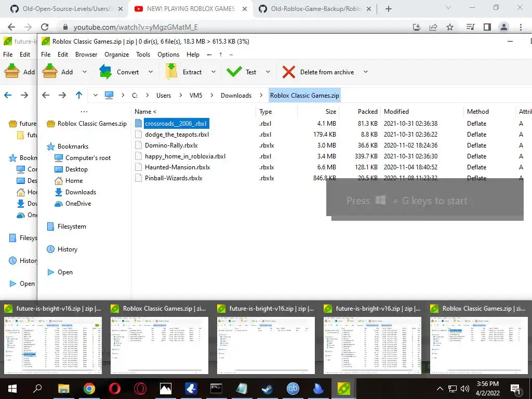Open the Browser menu

86,54
